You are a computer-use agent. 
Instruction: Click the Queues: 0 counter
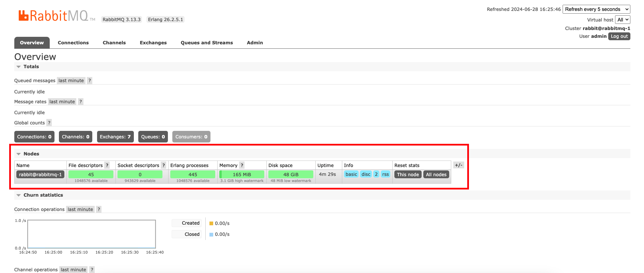tap(153, 137)
